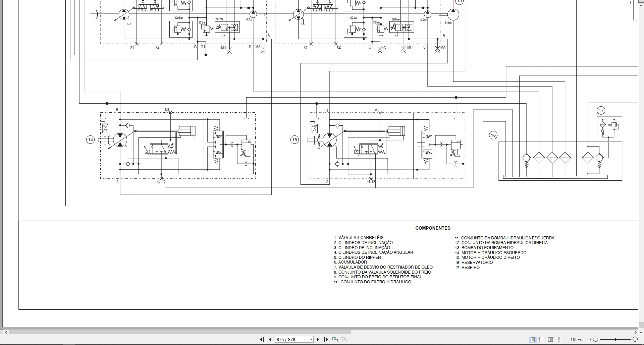644x345 pixels.
Task: Open the page number dropdown arrow
Action: (311, 340)
